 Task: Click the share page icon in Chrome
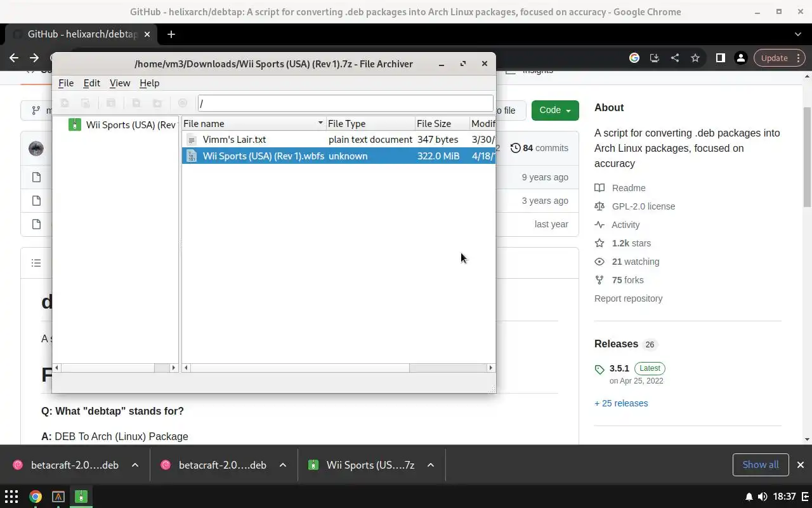coord(675,58)
